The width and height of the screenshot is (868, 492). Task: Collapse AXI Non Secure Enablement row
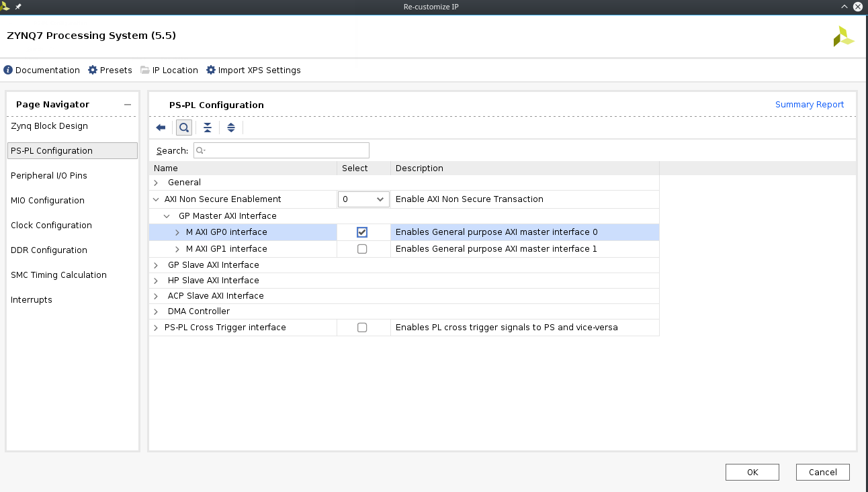[156, 199]
